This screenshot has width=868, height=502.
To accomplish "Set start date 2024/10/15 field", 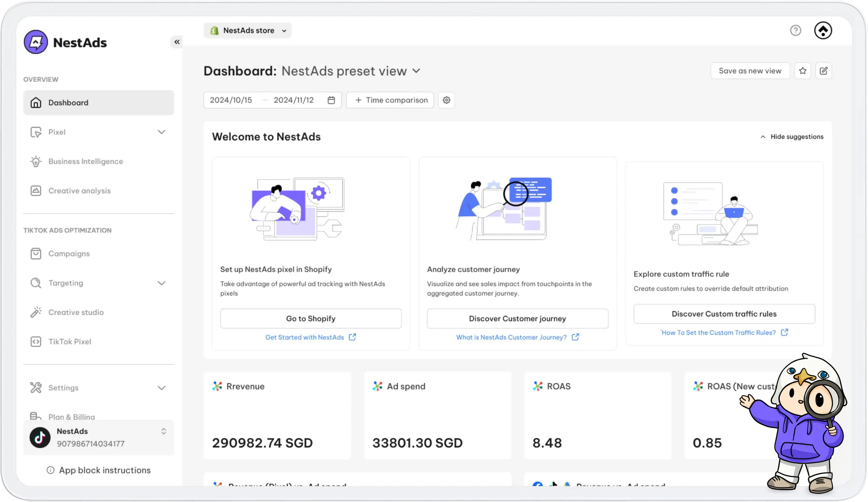I will tap(231, 100).
